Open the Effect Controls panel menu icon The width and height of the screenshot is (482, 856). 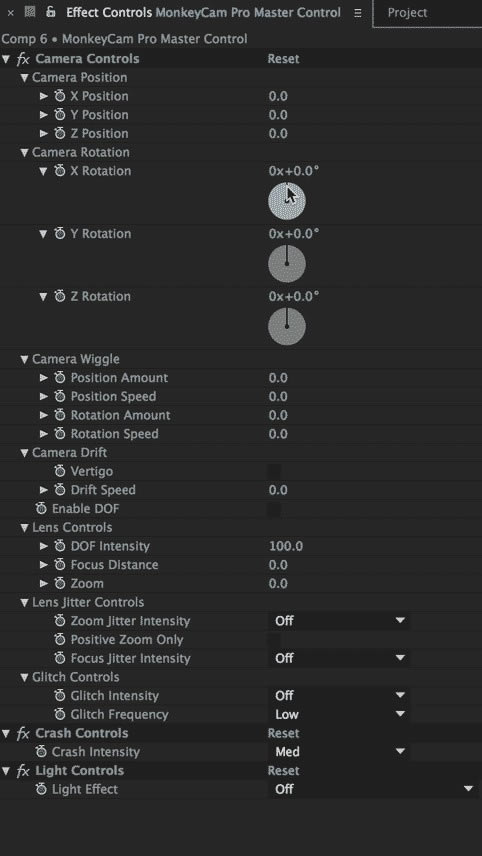point(358,13)
